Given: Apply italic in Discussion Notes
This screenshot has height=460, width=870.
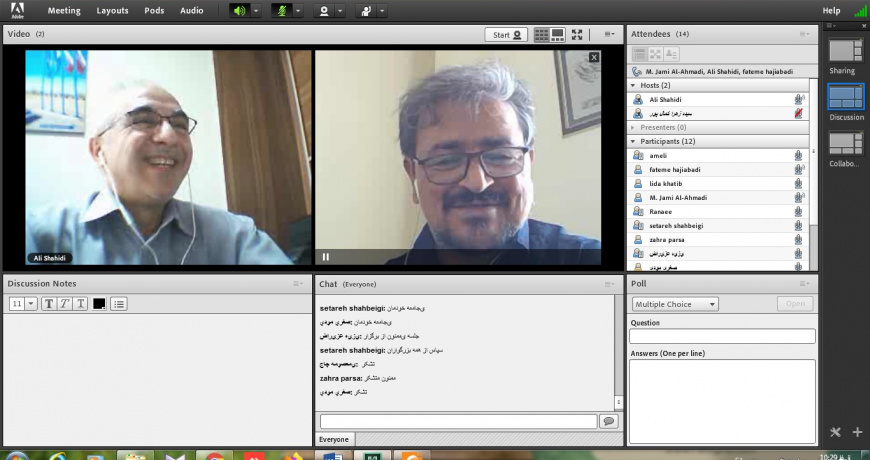Looking at the screenshot, I should 64,304.
